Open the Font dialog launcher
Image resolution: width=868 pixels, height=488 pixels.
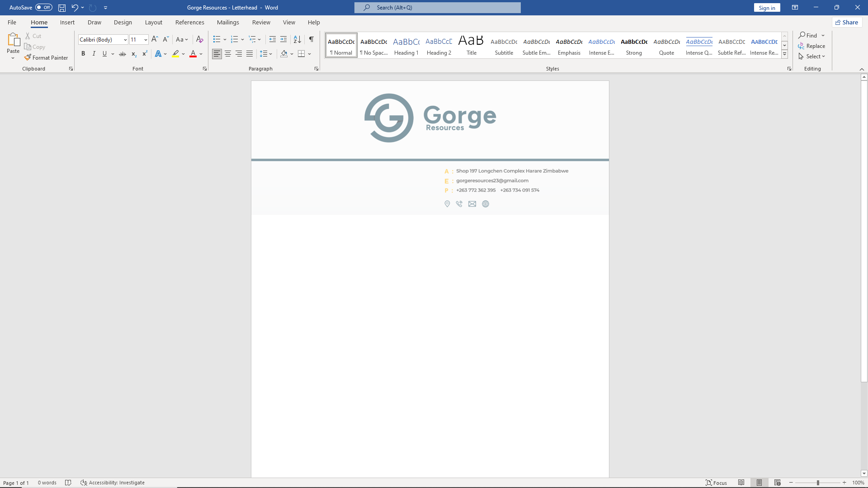[x=205, y=69]
